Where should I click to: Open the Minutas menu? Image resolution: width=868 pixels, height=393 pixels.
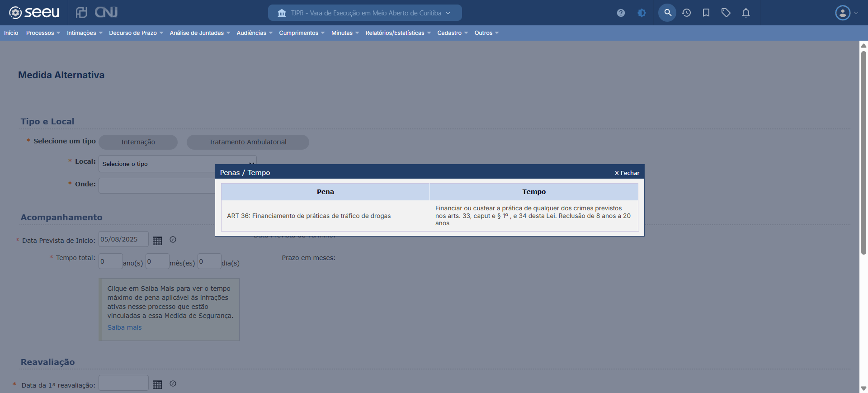[x=345, y=33]
